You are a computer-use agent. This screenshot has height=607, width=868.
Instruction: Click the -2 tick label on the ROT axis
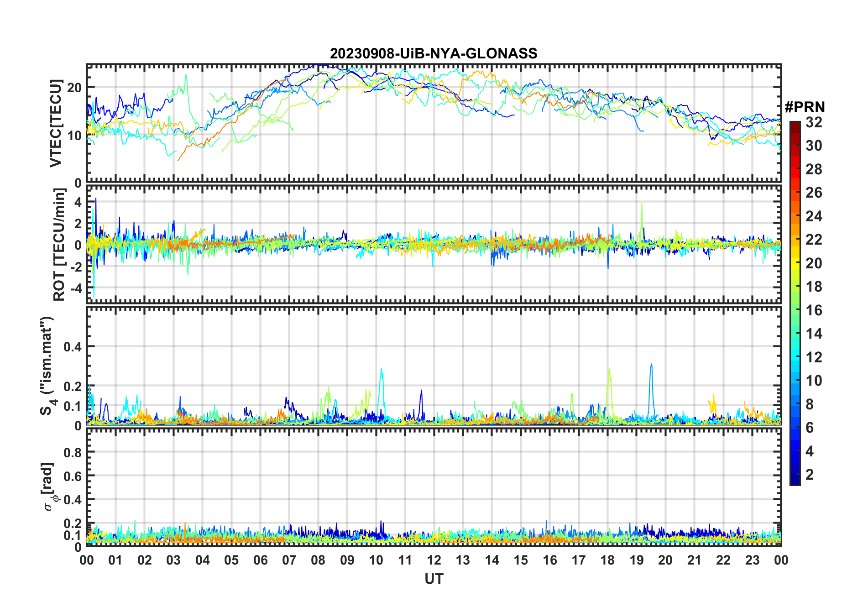[75, 267]
